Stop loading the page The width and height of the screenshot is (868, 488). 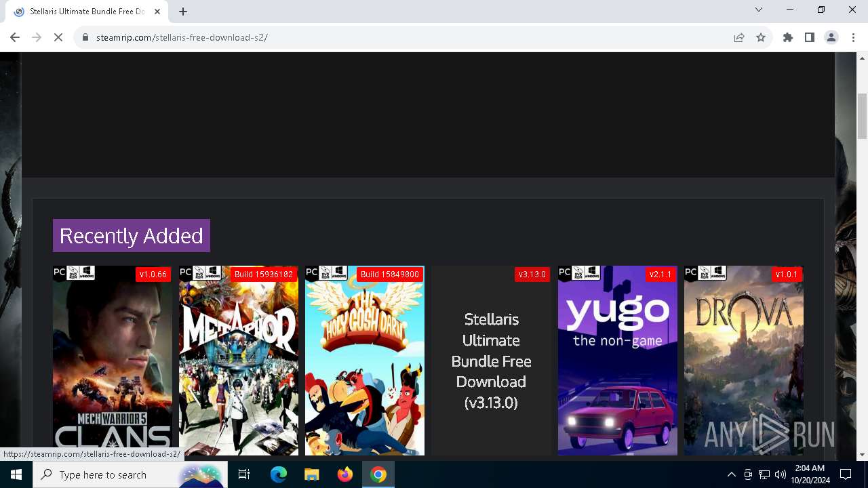pos(58,37)
